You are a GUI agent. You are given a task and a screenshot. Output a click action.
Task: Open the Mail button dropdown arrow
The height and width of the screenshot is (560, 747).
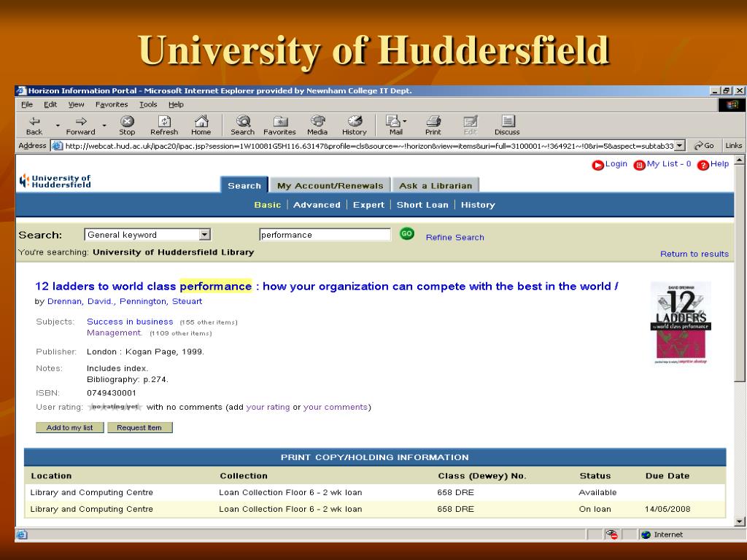click(x=405, y=121)
